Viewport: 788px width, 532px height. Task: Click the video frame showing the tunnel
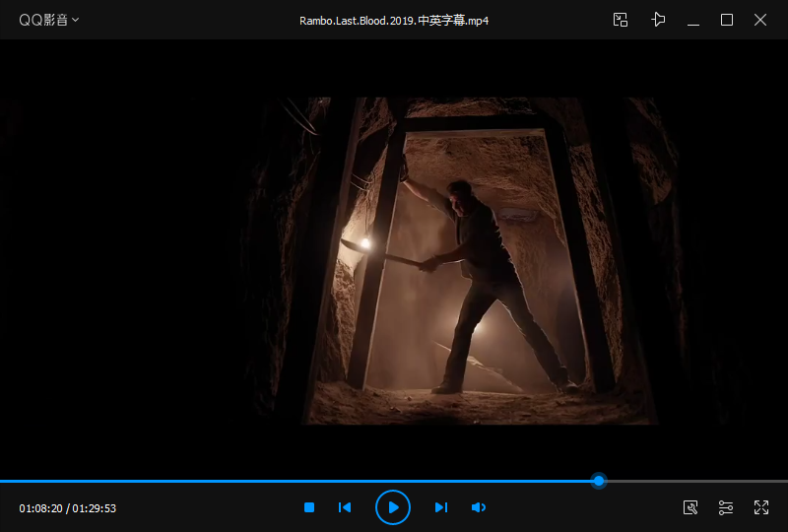click(x=394, y=260)
